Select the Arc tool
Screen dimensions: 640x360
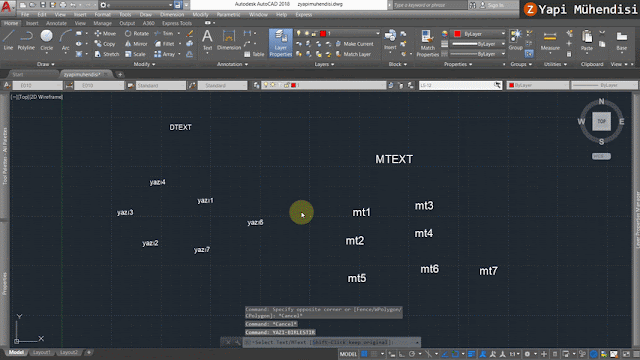65,40
